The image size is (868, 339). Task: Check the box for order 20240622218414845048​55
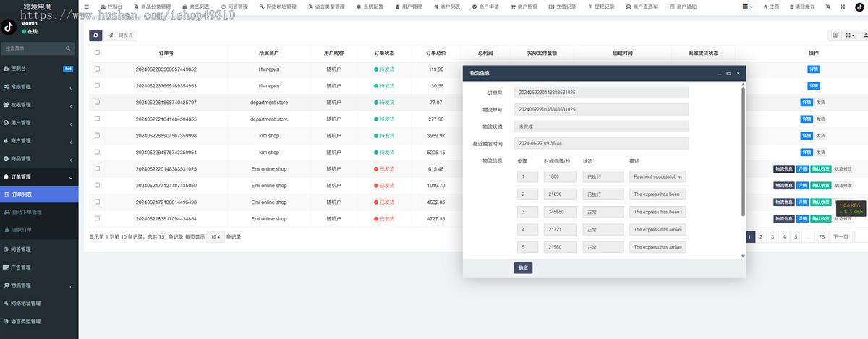[x=97, y=119]
